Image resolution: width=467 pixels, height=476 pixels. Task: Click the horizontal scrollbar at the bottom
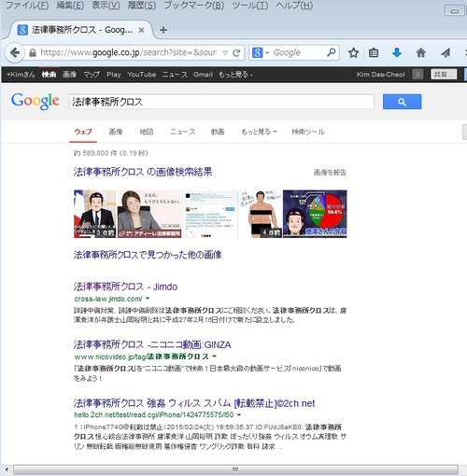(x=235, y=469)
